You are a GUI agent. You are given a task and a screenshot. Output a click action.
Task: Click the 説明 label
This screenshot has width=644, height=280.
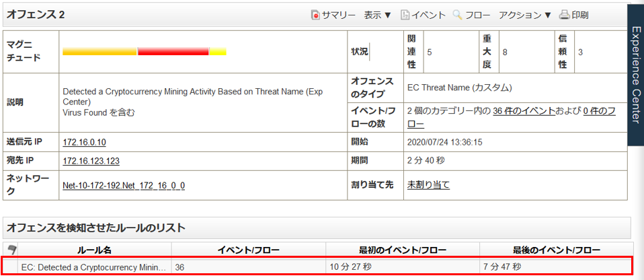point(15,102)
